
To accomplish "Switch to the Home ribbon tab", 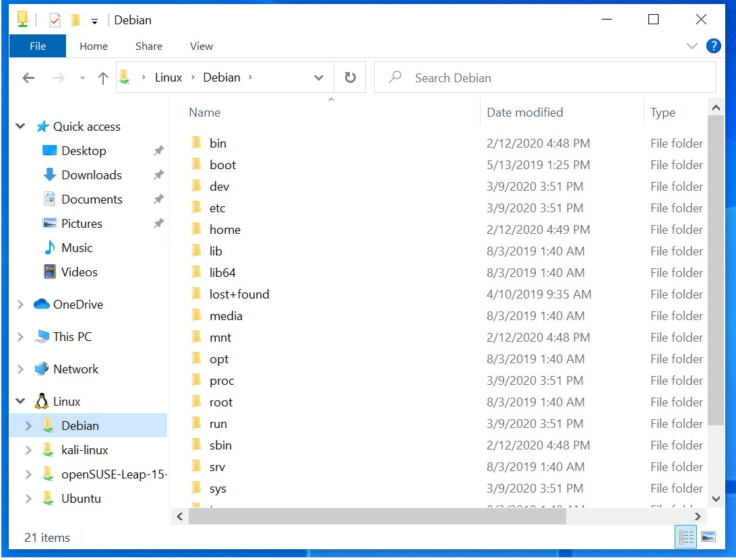I will [94, 46].
